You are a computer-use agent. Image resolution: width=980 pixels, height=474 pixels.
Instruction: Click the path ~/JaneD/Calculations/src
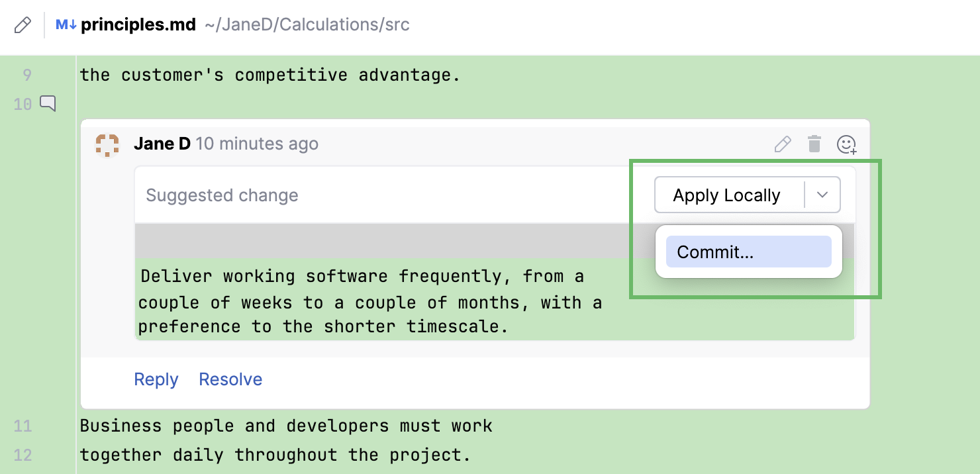coord(307,24)
